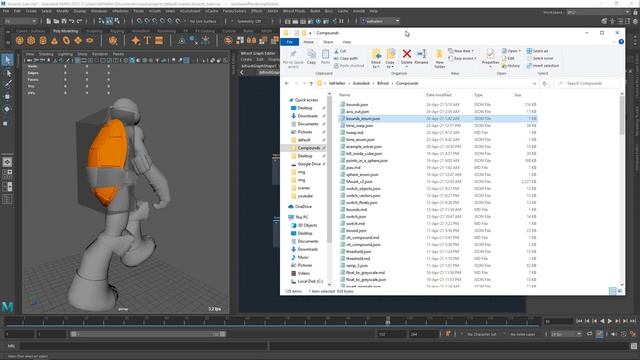The image size is (640, 360).
Task: Toggle large icons view in Explorer corner
Action: click(x=620, y=291)
